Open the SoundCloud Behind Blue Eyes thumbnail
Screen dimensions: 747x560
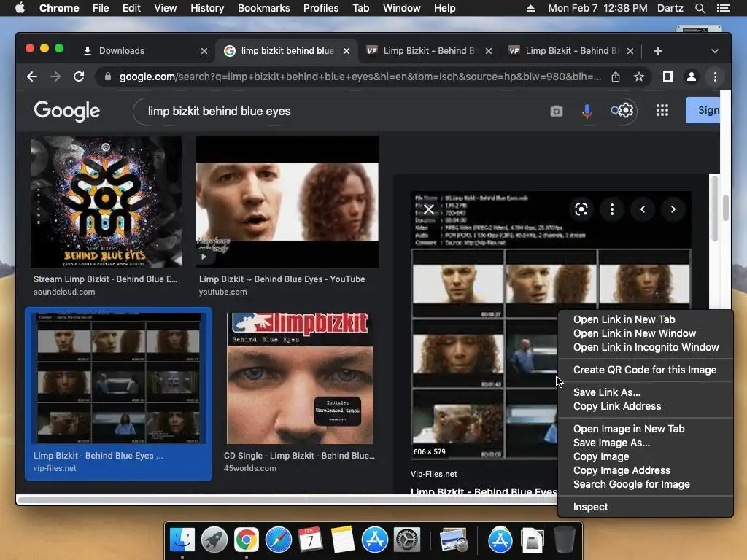click(x=106, y=202)
